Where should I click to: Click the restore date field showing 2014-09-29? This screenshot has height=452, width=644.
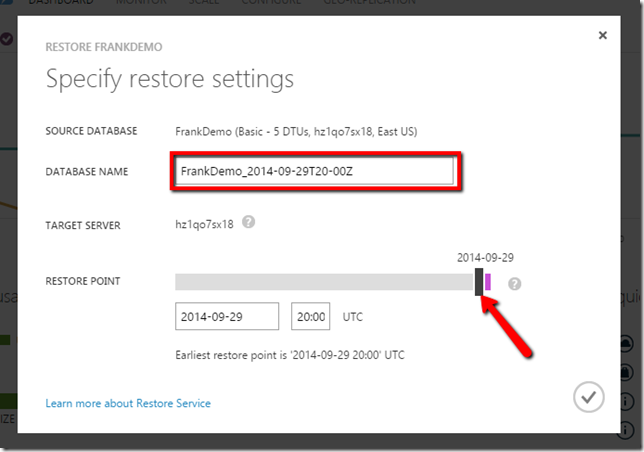click(227, 317)
